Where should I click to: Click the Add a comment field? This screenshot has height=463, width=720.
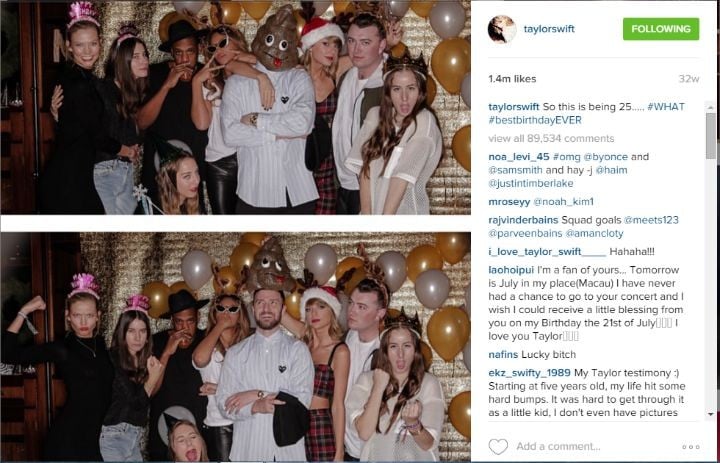click(558, 446)
